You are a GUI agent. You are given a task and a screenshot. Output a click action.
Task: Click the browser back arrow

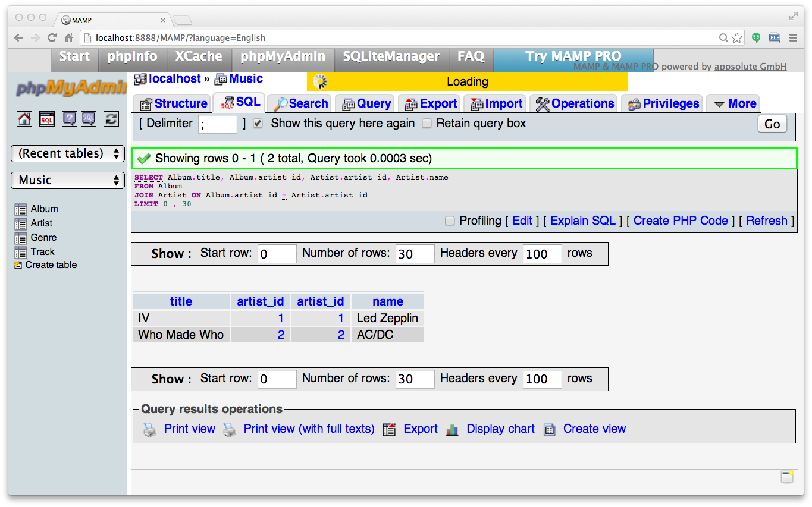19,37
